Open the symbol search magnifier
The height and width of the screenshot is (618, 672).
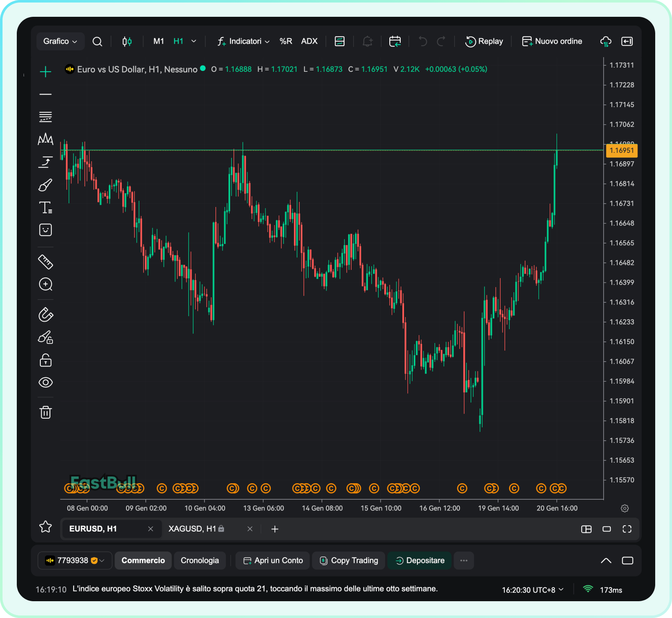(x=97, y=41)
